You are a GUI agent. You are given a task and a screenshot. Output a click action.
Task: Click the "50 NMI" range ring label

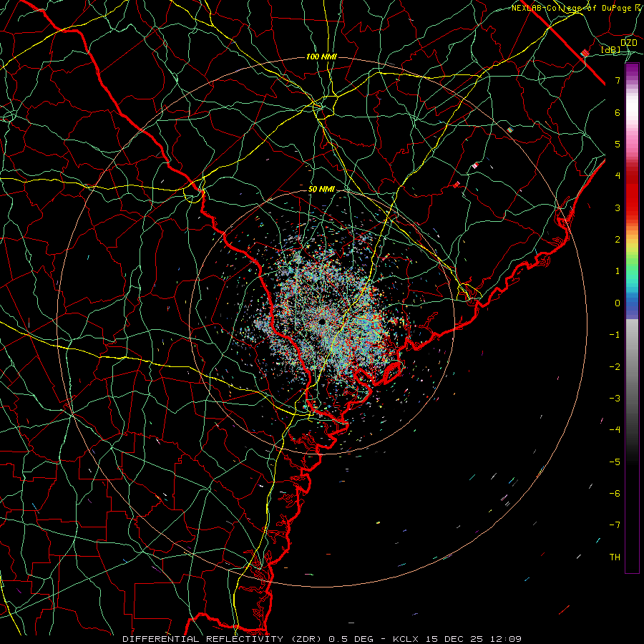point(321,190)
